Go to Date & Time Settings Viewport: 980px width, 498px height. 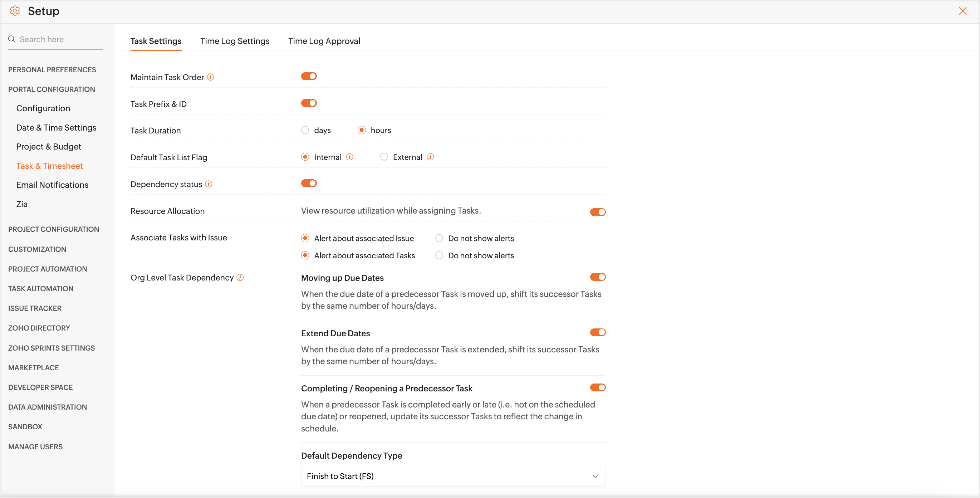(x=56, y=127)
